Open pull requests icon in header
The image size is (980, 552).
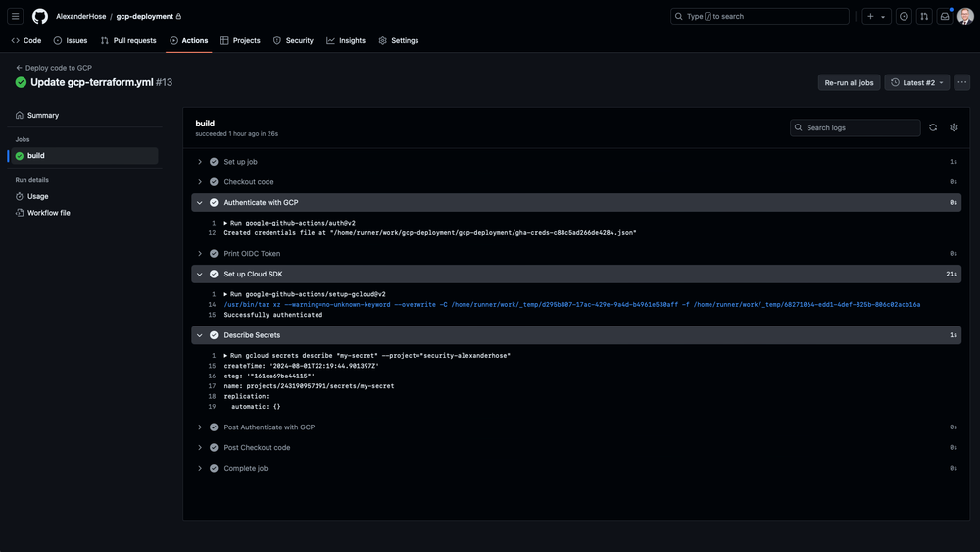pyautogui.click(x=924, y=17)
